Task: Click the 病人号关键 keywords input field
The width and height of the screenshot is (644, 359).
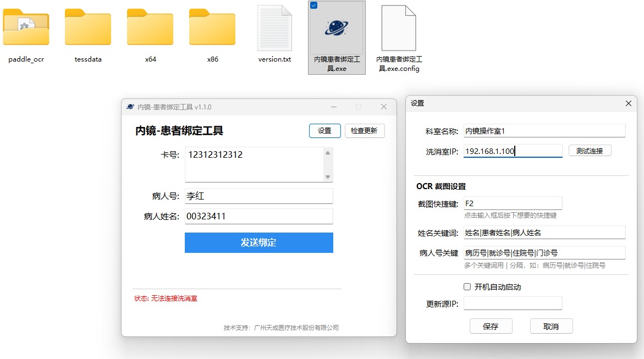Action: tap(544, 252)
